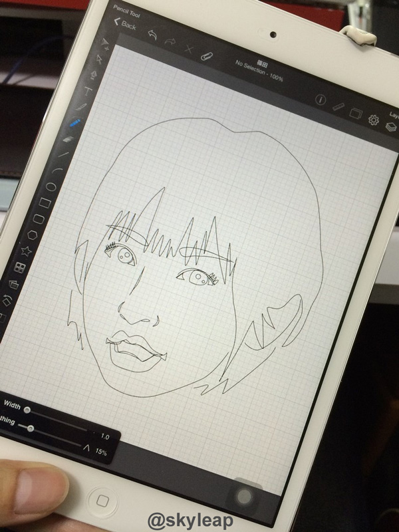Viewport: 399px width, 532px height.
Task: Select the Ellipse shape tool
Action: tap(51, 187)
